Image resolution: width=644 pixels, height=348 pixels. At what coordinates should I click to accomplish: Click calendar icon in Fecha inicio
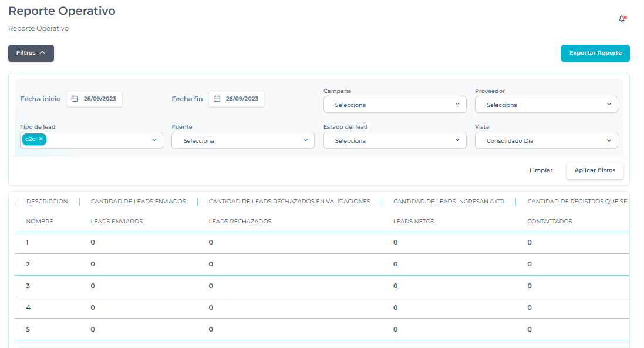(x=75, y=99)
